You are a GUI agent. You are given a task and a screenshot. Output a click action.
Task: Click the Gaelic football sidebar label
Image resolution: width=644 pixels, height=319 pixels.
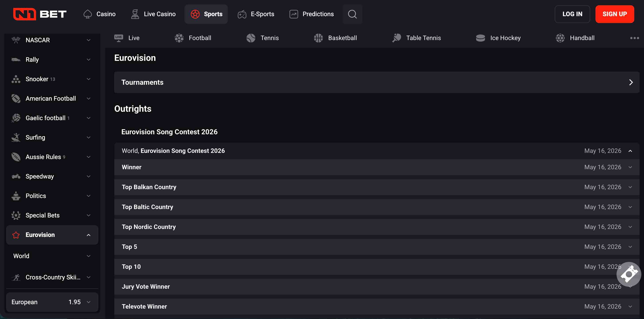(x=45, y=118)
